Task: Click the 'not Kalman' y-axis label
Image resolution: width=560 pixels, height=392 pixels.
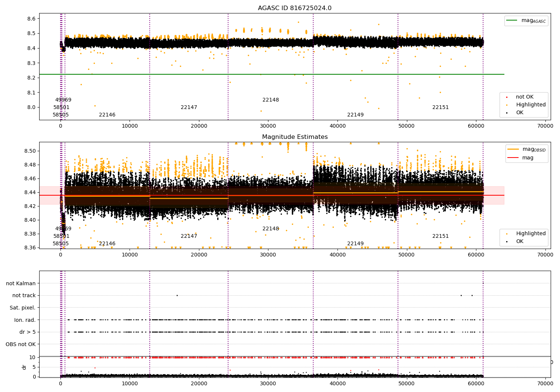Action: tap(21, 283)
